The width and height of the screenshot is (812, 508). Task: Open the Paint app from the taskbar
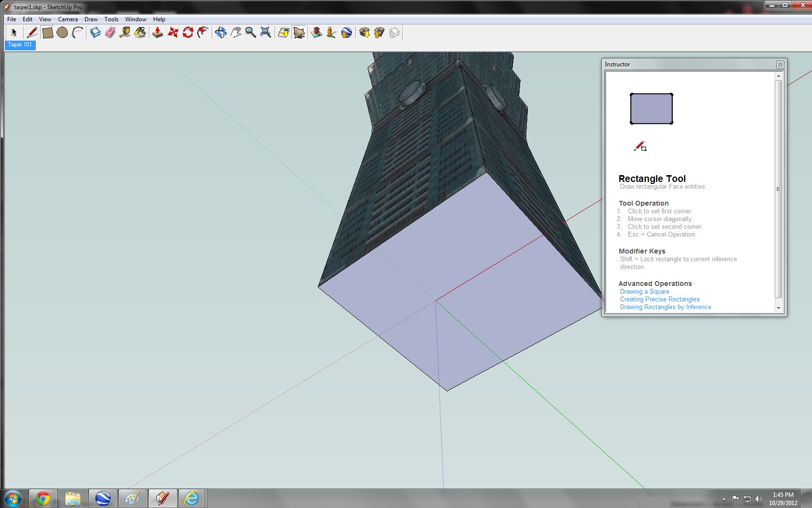132,498
